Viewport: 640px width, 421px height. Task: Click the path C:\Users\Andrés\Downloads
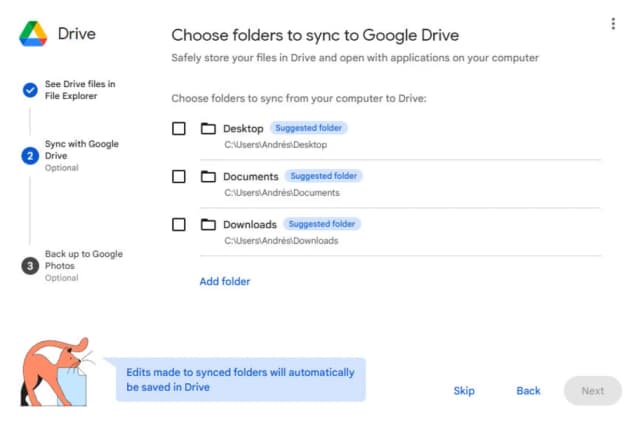click(281, 241)
